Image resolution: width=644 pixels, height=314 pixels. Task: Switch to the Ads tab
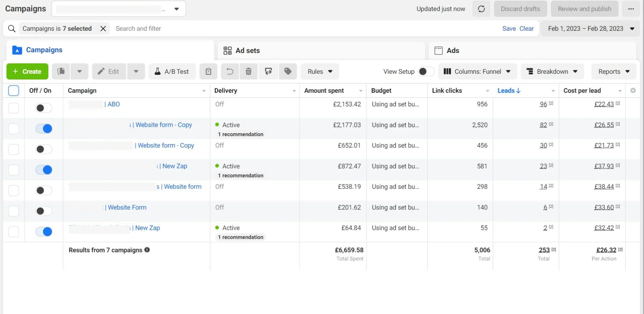532,50
